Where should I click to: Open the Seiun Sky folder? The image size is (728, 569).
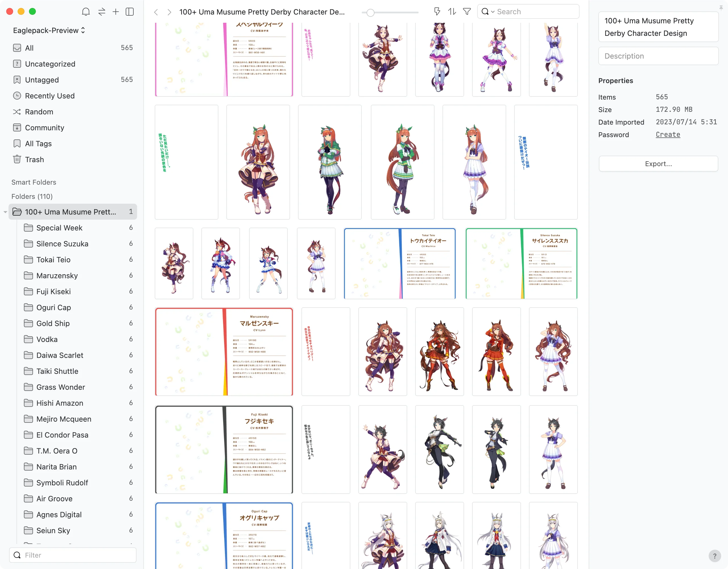point(78,530)
